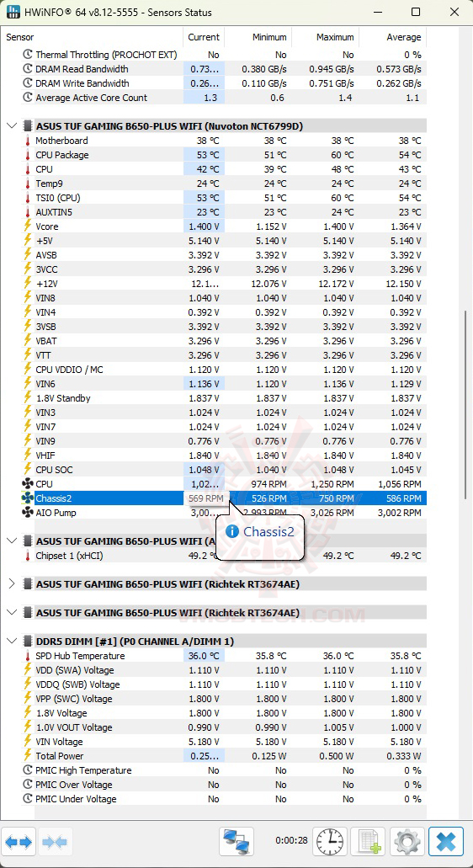Viewport: 473px width, 868px height.
Task: Click the expand-view arrows button in bottom toolbar
Action: point(19,842)
